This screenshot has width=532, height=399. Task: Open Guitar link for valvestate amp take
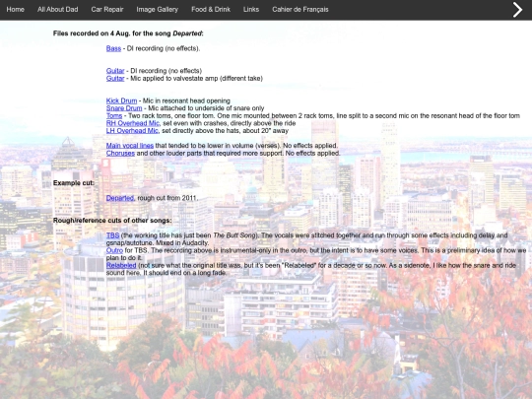pyautogui.click(x=115, y=79)
